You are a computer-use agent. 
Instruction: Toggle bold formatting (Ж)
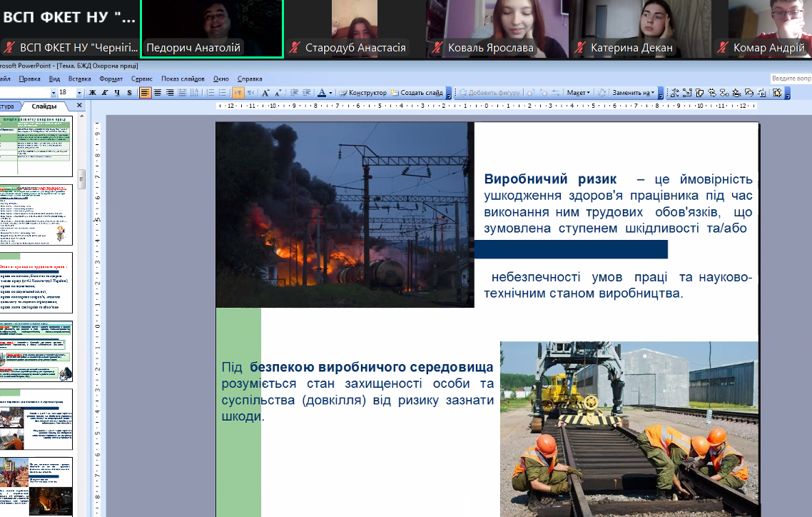92,93
